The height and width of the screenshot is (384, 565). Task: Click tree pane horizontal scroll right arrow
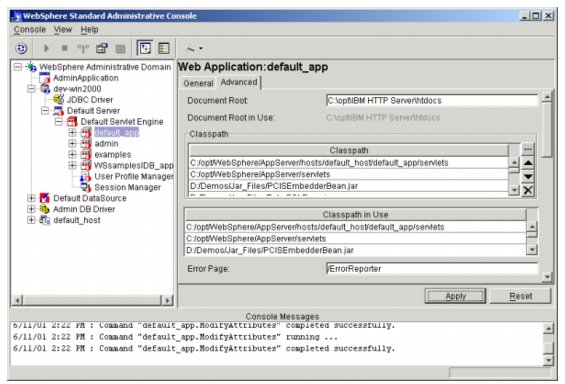[x=167, y=300]
